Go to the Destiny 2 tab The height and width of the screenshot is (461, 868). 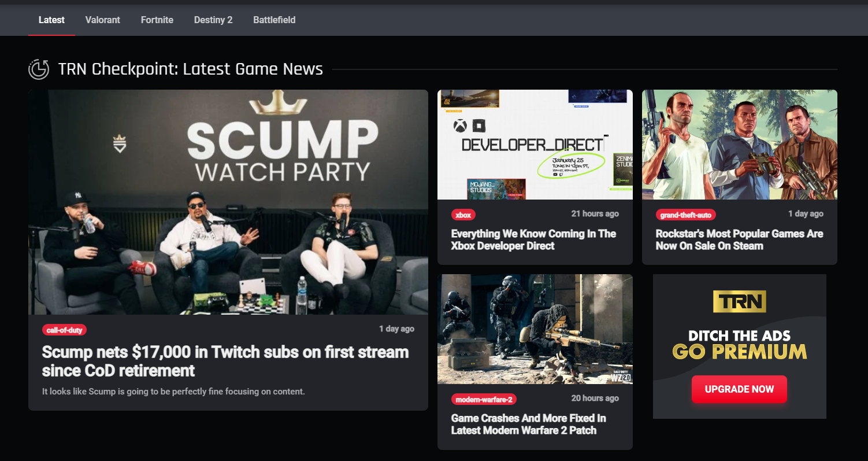[x=213, y=20]
